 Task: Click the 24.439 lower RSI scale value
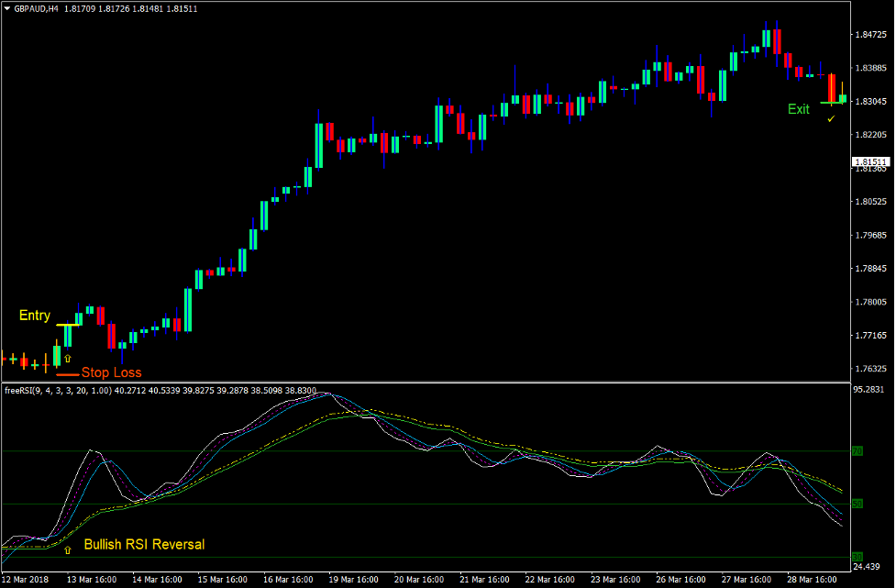coord(867,566)
